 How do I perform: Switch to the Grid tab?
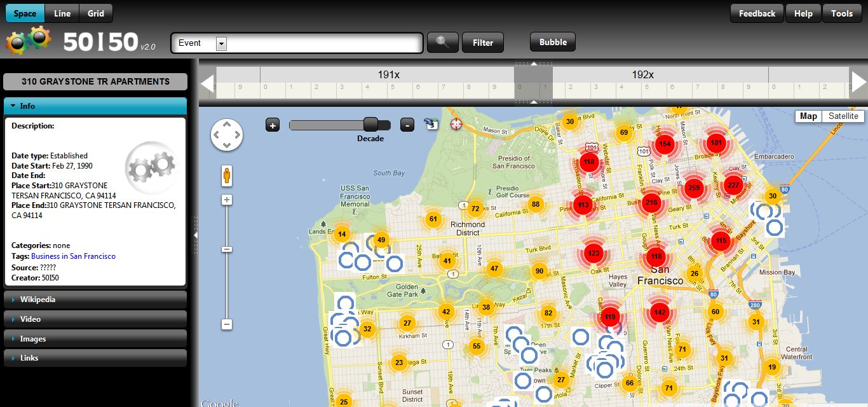click(96, 13)
